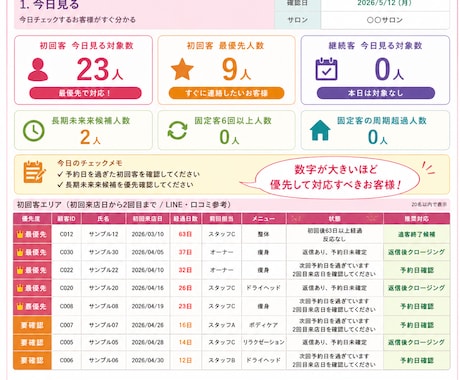Click the 初回客 今日見る対象数 23人 card
The height and width of the screenshot is (380, 460).
pos(83,70)
